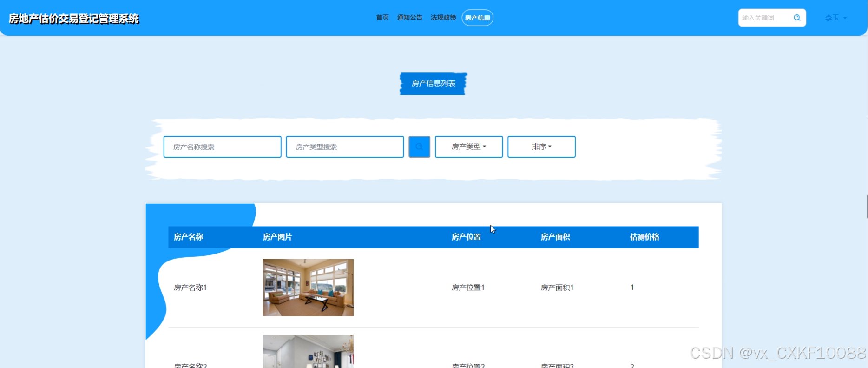Click the 房产位置 column header
The height and width of the screenshot is (368, 868).
(x=466, y=237)
